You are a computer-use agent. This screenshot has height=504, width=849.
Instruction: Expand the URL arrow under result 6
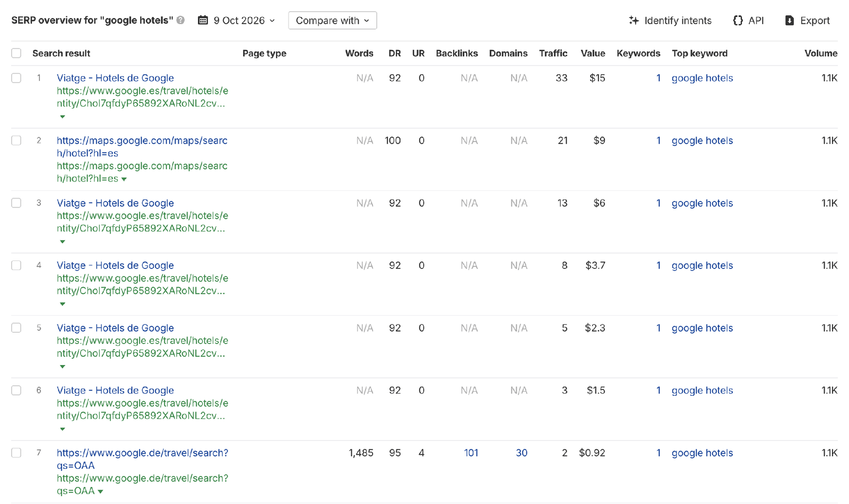click(x=63, y=429)
